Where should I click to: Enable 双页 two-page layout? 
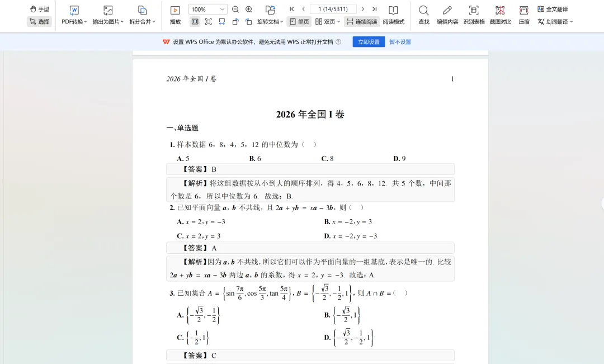pyautogui.click(x=324, y=22)
